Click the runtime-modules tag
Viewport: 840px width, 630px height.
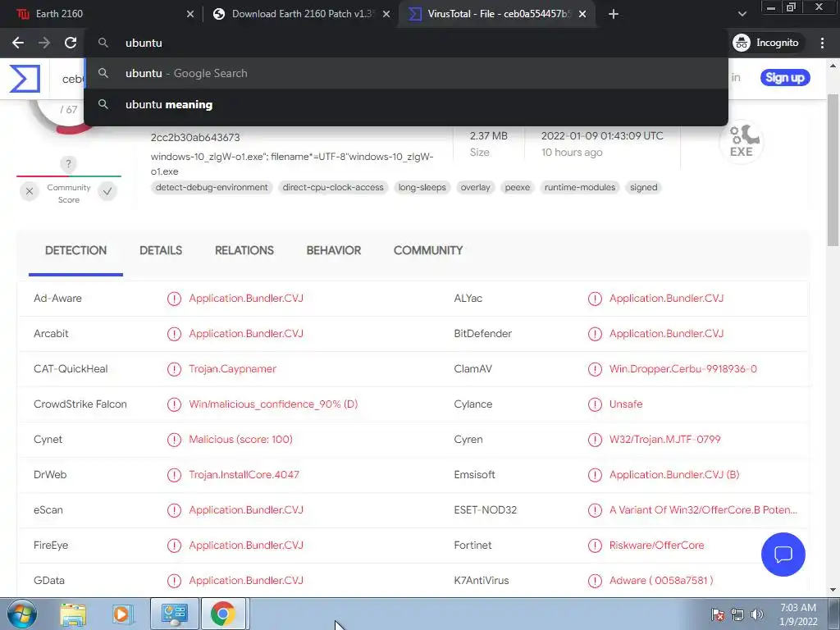(580, 188)
